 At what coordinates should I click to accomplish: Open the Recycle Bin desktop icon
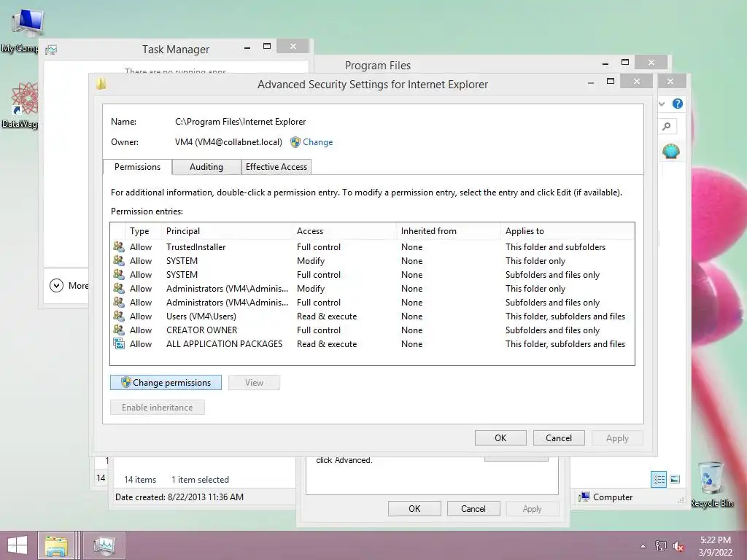pyautogui.click(x=711, y=485)
